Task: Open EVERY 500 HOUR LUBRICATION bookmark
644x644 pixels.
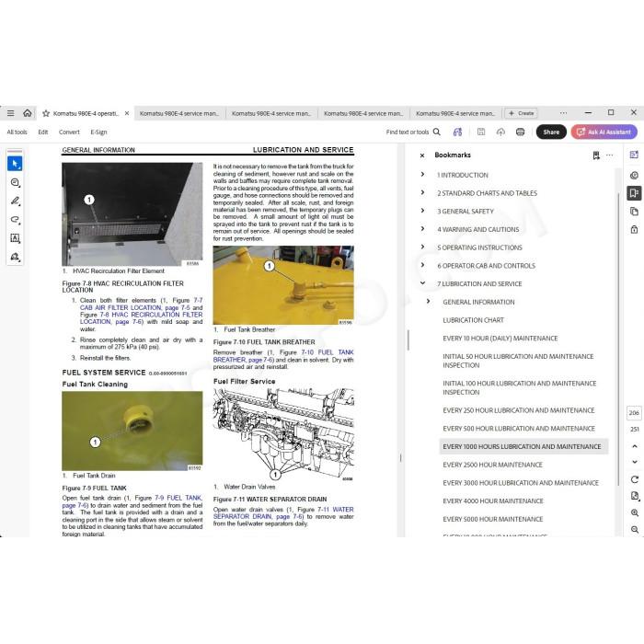Action: coord(519,429)
